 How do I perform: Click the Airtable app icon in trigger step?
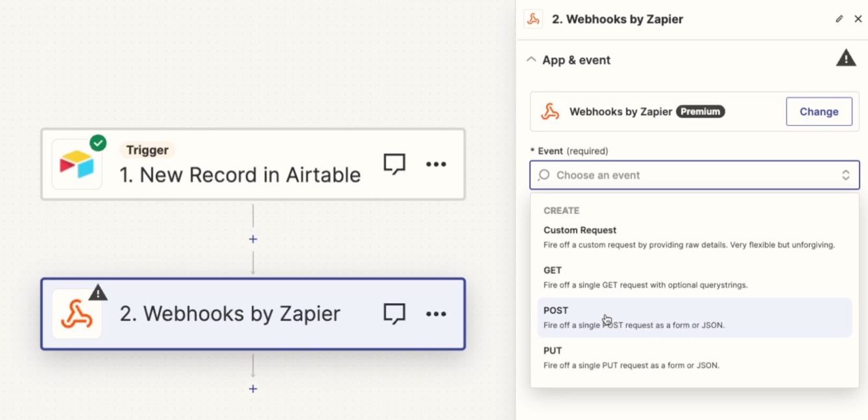tap(77, 164)
